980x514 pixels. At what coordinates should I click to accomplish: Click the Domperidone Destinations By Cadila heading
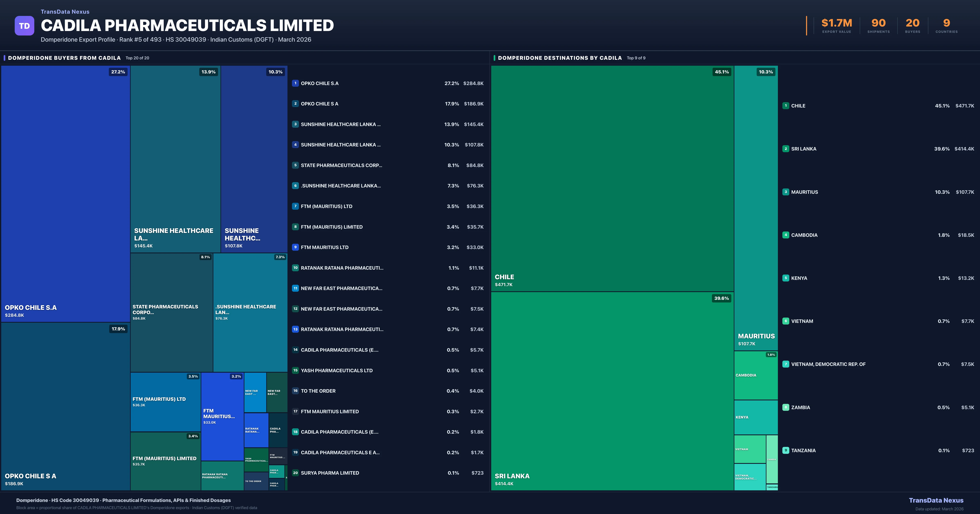point(560,58)
